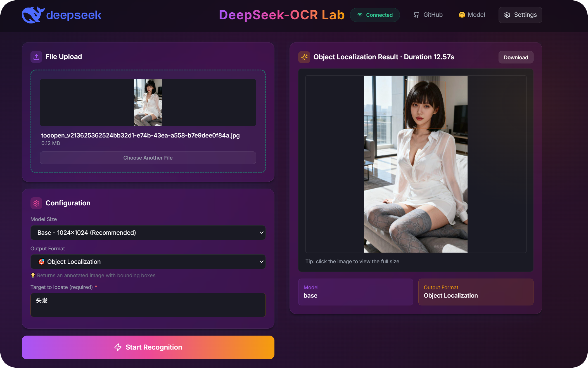Open the Model Size dropdown
Screen dimensions: 588x368
click(148, 232)
